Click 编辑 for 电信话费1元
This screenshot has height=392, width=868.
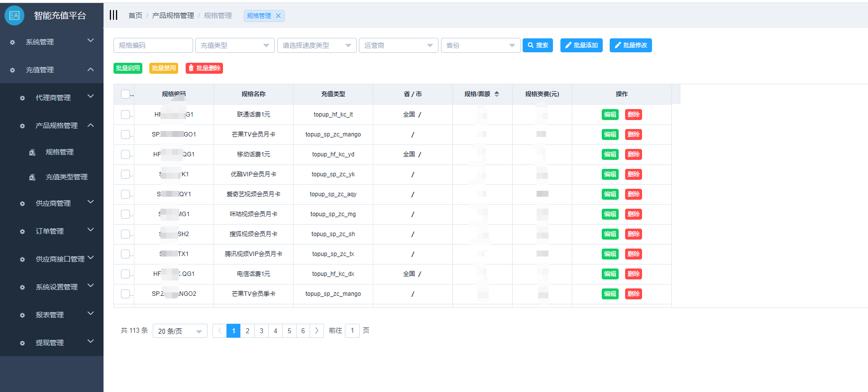(610, 274)
